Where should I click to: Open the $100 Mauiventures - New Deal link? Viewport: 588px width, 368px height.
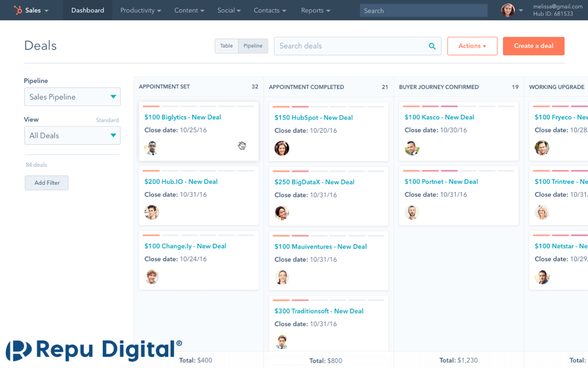[x=320, y=247]
